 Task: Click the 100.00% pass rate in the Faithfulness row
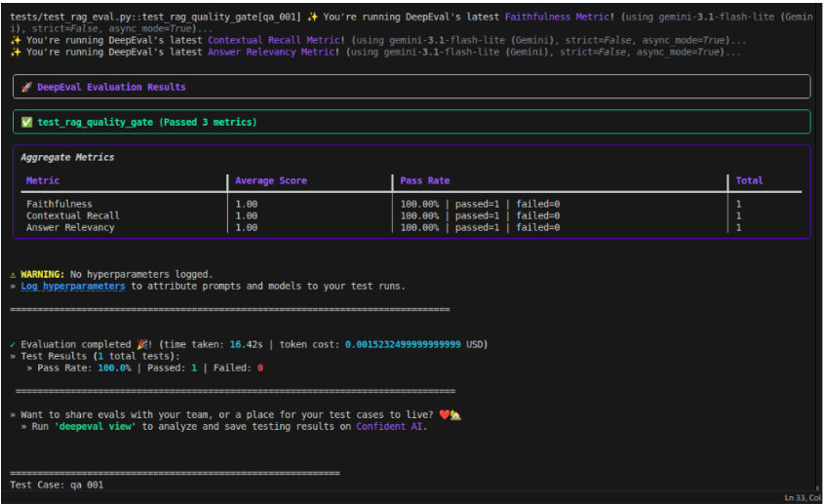tap(419, 204)
